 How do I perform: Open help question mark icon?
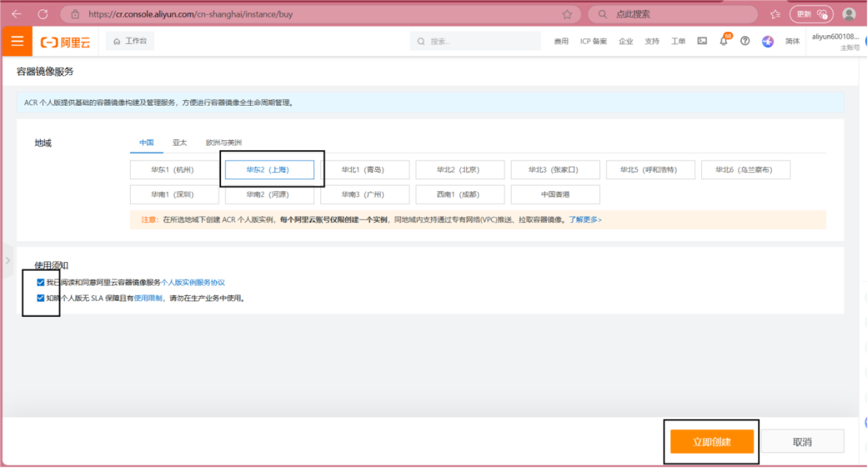745,41
